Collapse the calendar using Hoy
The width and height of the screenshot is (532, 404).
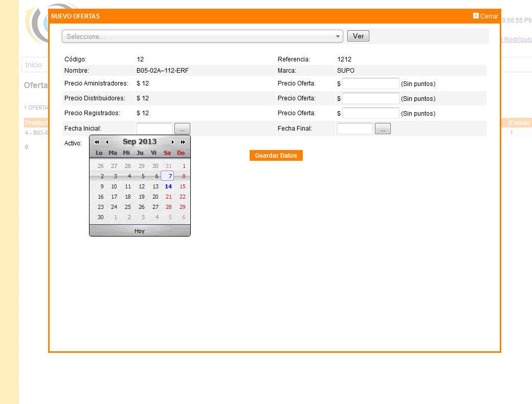coord(139,231)
